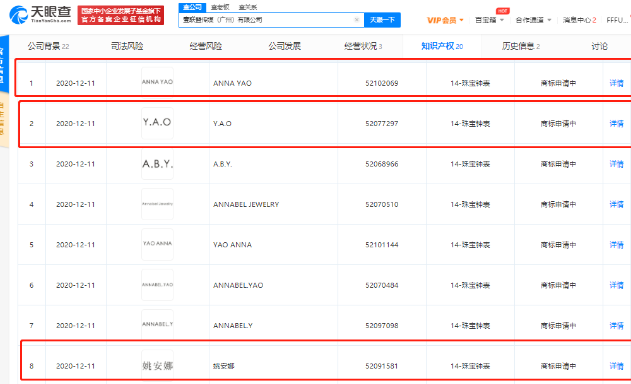
Task: Select the 查老板 search tab
Action: 220,7
